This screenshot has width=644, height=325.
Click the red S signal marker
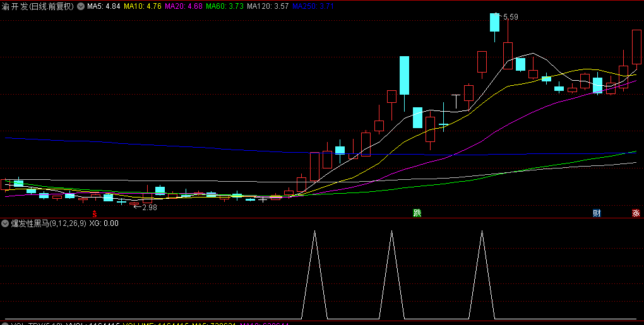(x=95, y=214)
